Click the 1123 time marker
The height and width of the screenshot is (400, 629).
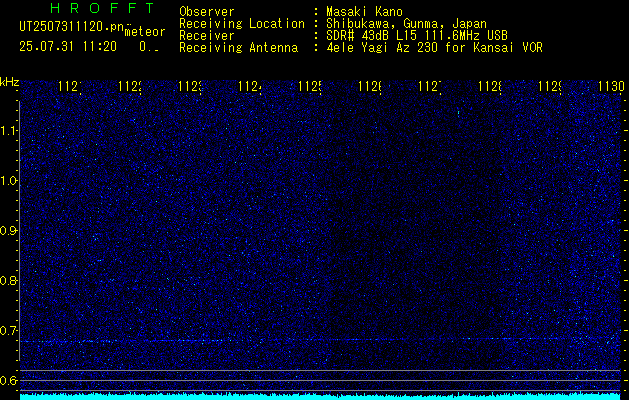190,86
